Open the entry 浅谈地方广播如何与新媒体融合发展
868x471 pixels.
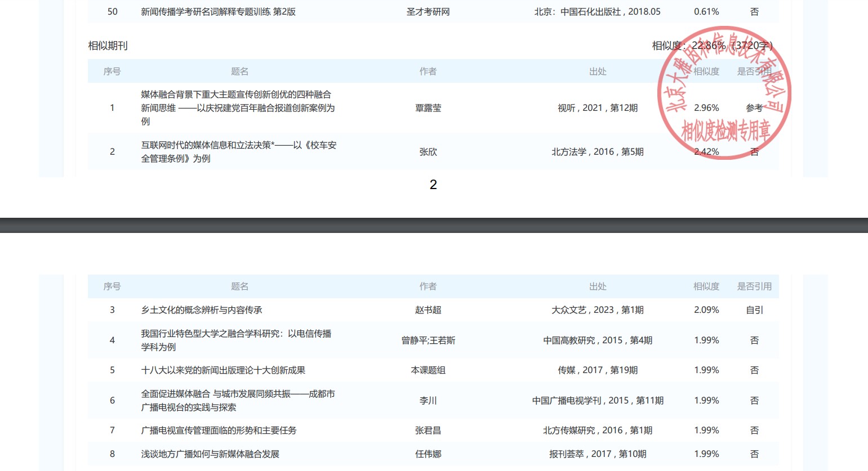(210, 454)
